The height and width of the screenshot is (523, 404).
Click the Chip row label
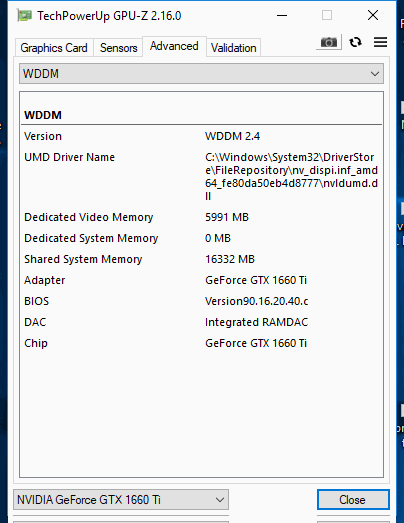36,343
